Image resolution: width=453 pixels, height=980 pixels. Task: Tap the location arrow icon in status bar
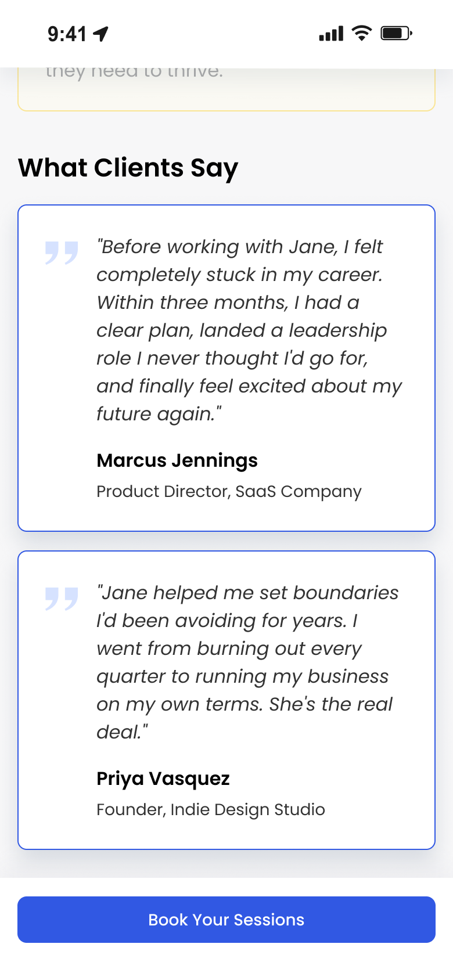point(101,34)
